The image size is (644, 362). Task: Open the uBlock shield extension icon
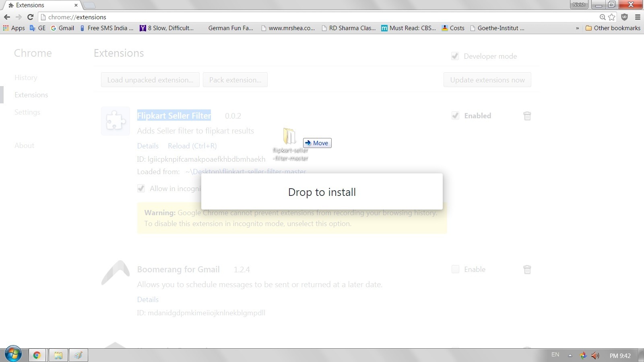pyautogui.click(x=625, y=17)
